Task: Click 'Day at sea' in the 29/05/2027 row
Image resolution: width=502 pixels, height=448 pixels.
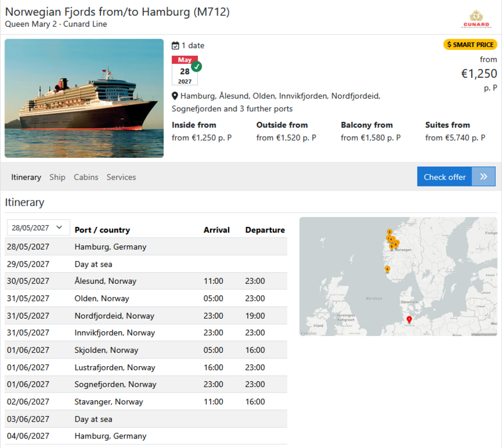Action: coord(94,264)
